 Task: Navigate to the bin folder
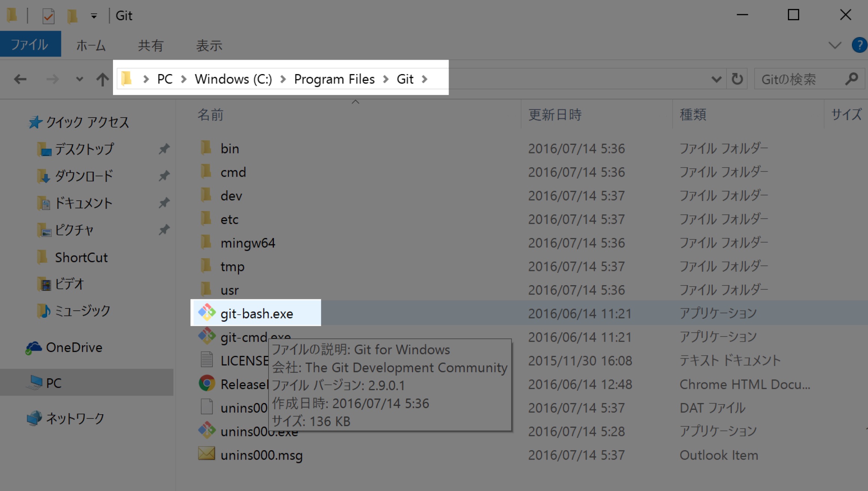click(228, 149)
